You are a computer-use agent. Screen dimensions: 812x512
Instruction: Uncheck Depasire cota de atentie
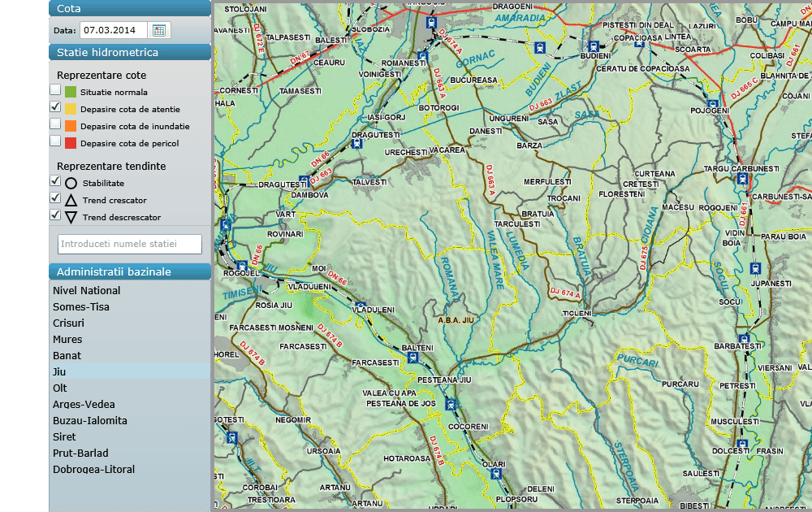pyautogui.click(x=55, y=107)
